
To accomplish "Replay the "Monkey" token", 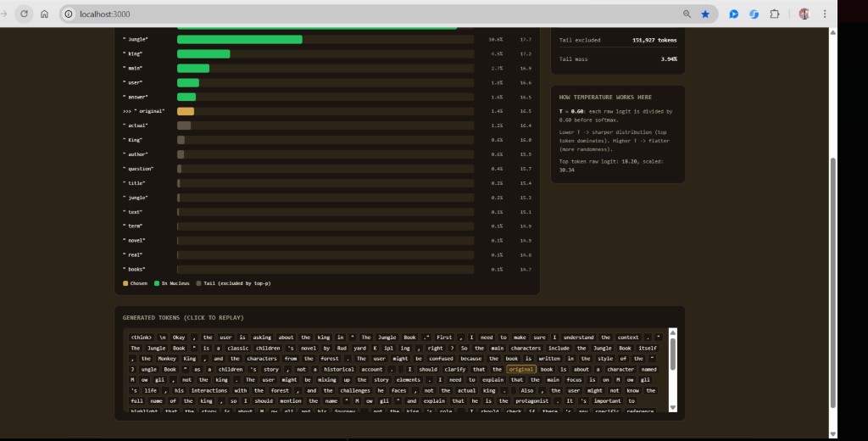I will coord(167,359).
